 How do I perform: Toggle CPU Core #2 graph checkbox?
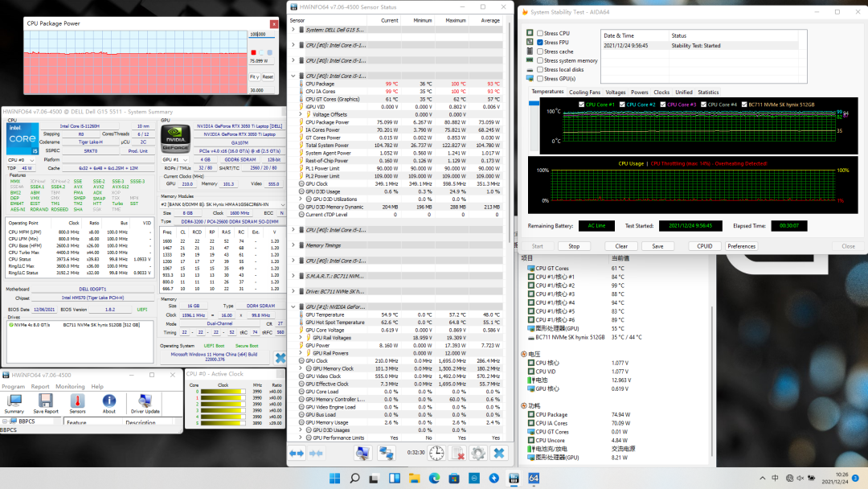(x=622, y=104)
